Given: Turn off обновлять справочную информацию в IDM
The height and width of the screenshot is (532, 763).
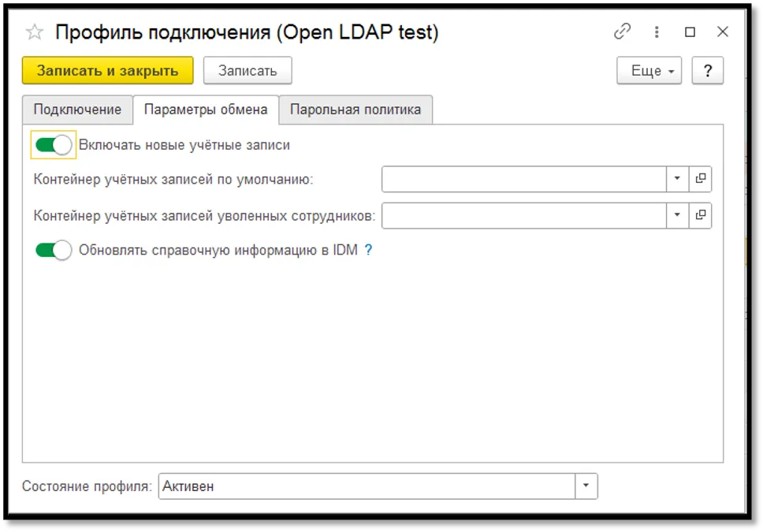Looking at the screenshot, I should point(52,250).
